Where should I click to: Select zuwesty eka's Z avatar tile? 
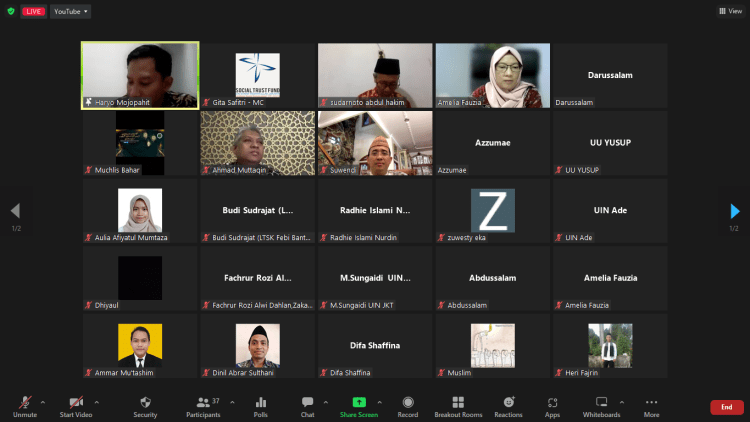click(x=493, y=211)
